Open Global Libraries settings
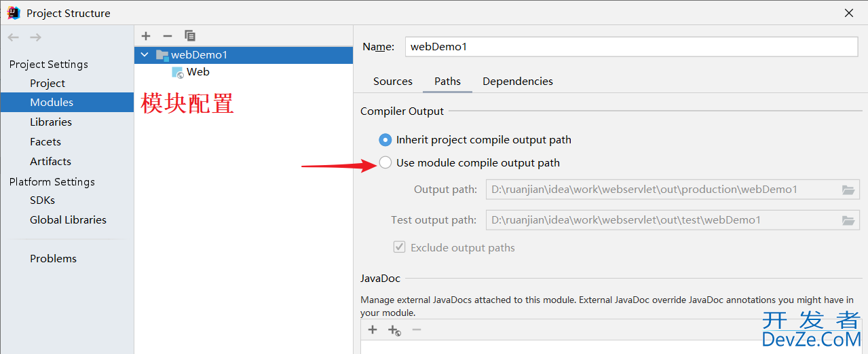The width and height of the screenshot is (868, 354). pyautogui.click(x=67, y=220)
